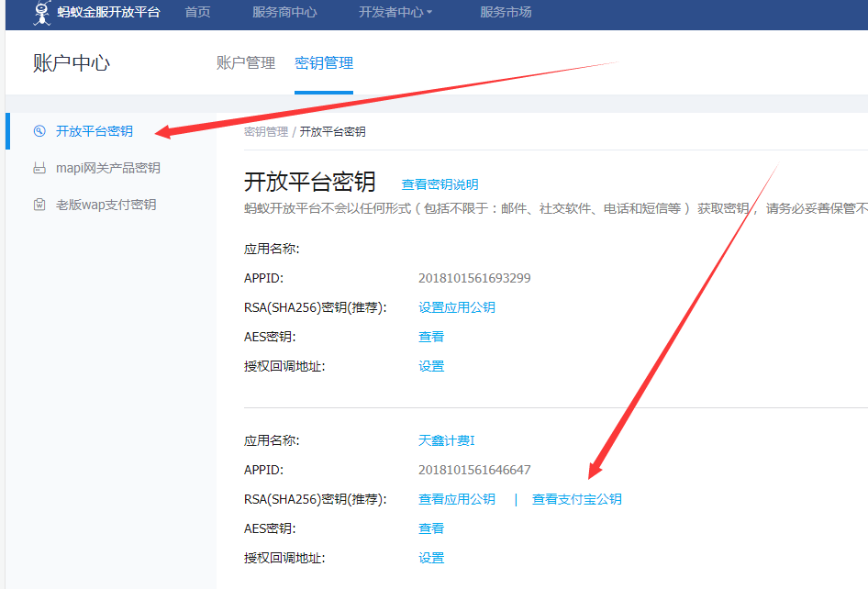
Task: Click the 老版wap支付密钥 sidebar icon
Action: (39, 205)
